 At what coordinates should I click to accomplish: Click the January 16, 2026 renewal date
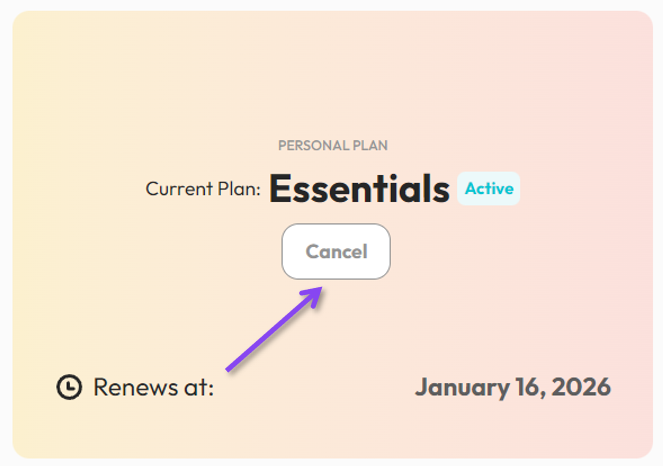[513, 387]
